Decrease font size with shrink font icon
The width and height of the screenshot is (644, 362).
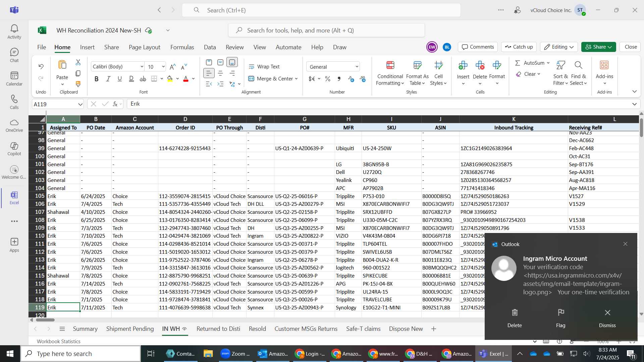point(184,67)
